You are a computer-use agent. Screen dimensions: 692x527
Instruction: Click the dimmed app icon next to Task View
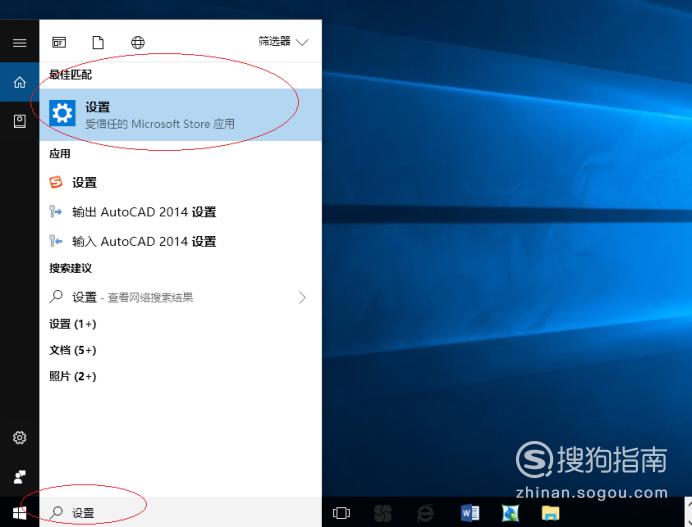click(383, 513)
